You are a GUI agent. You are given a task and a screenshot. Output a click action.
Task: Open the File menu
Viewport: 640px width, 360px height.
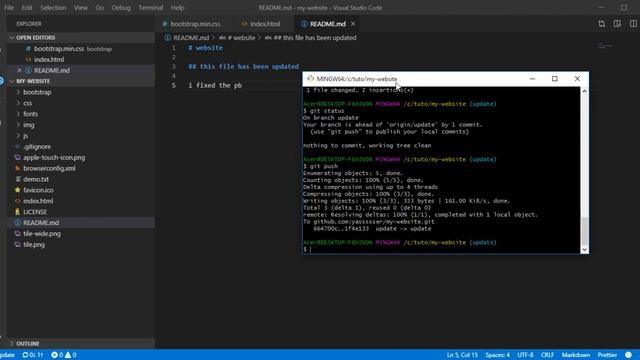click(9, 8)
